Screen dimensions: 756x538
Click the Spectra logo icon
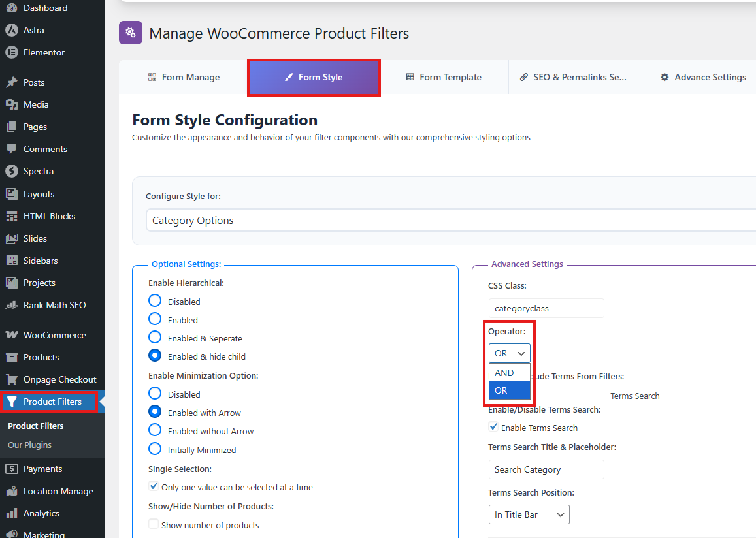(x=12, y=171)
